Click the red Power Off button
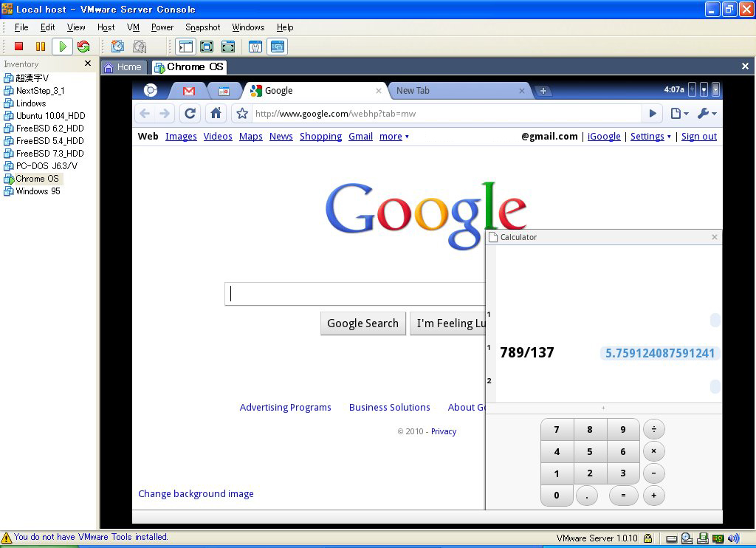756x548 pixels. [18, 47]
